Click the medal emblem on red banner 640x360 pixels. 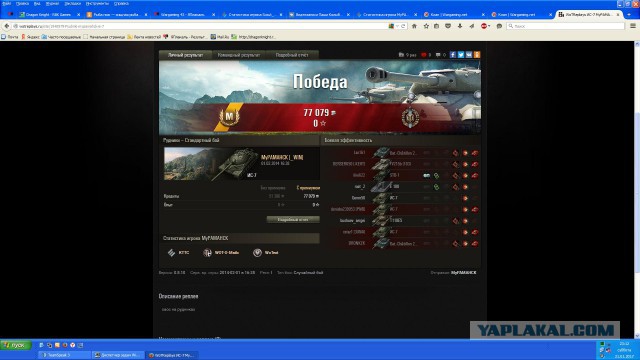tap(410, 117)
